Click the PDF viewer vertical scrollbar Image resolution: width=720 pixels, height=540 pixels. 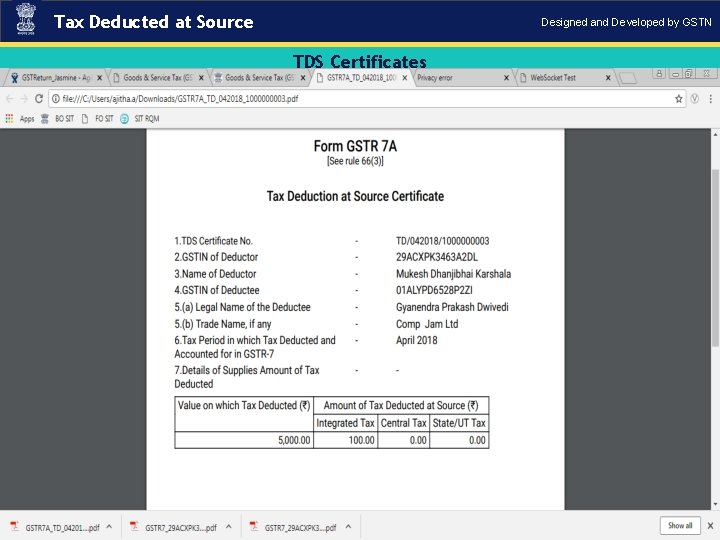(x=715, y=257)
